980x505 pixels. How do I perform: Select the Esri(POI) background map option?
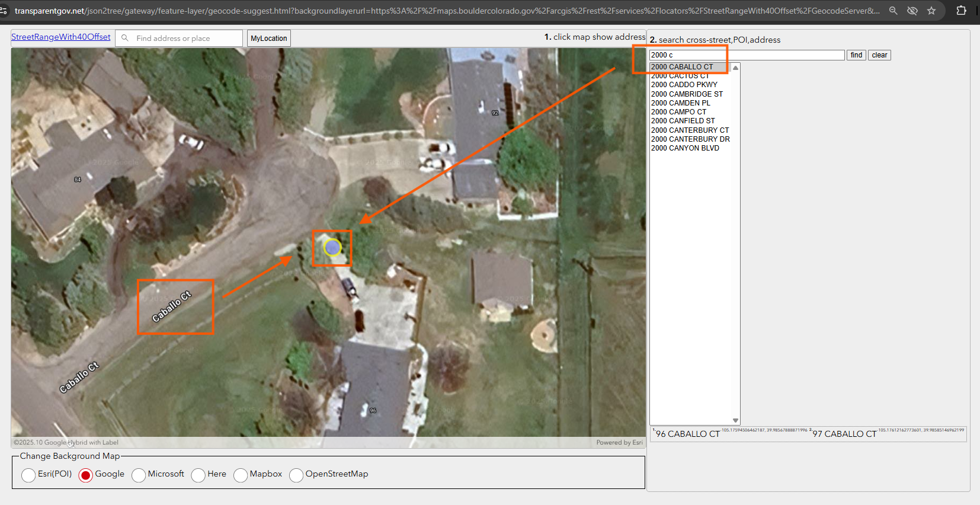pos(28,475)
